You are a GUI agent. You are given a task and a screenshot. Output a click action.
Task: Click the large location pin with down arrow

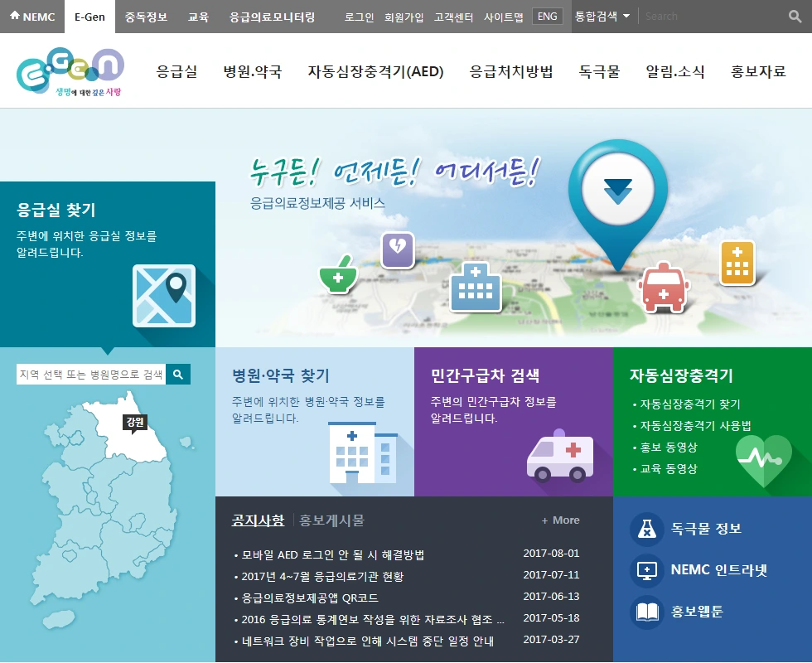pyautogui.click(x=618, y=205)
